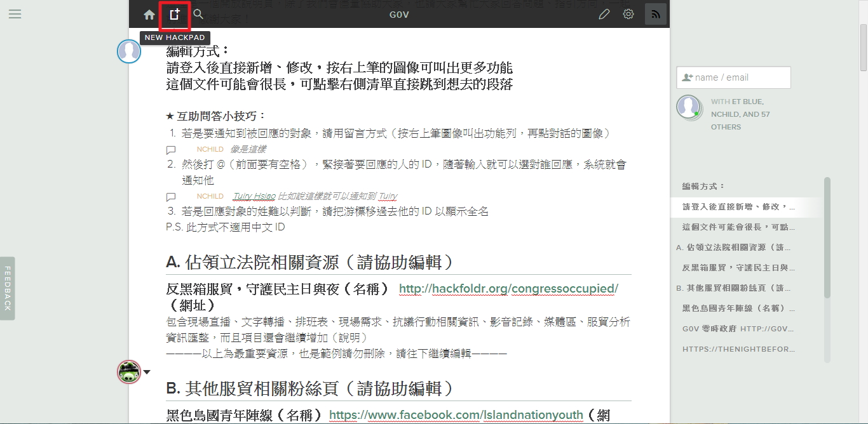Click inside the name / email field
Screen dimensions: 868x424
[x=733, y=77]
